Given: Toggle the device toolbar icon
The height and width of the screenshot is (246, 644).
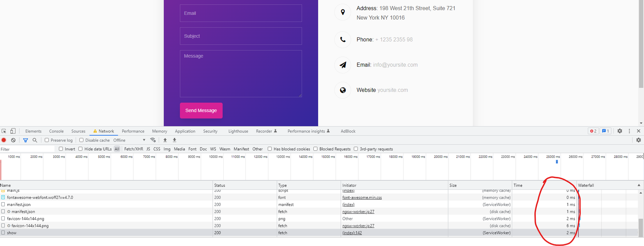Looking at the screenshot, I should tap(13, 131).
